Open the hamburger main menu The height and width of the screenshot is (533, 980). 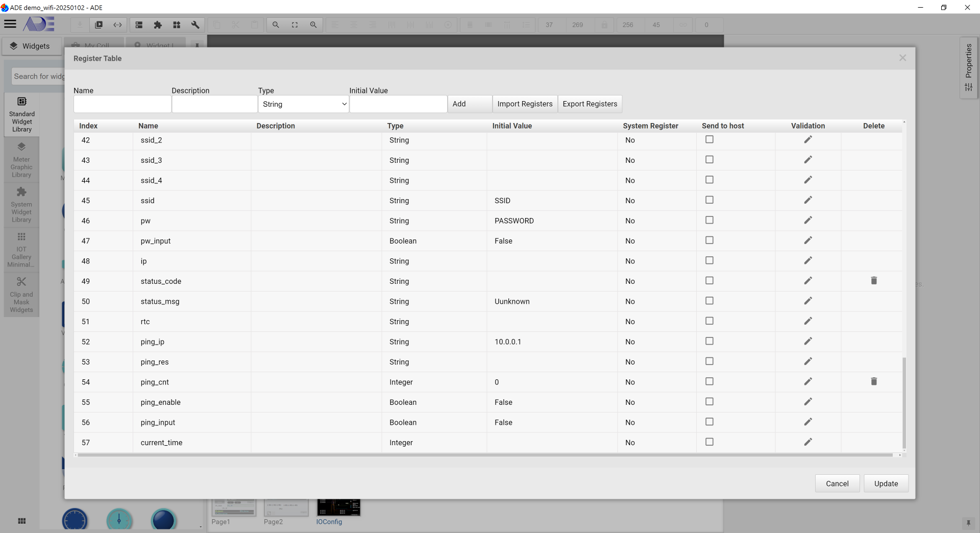point(10,24)
